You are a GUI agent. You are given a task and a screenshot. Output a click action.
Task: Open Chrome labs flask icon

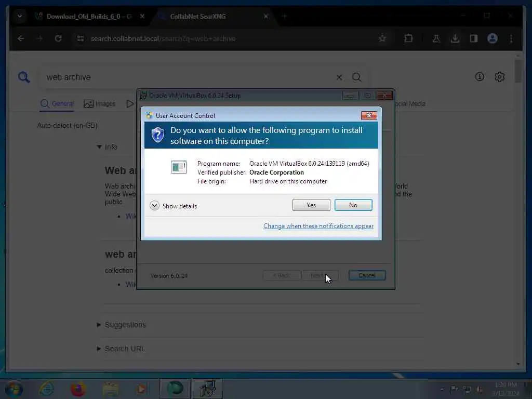(x=436, y=38)
